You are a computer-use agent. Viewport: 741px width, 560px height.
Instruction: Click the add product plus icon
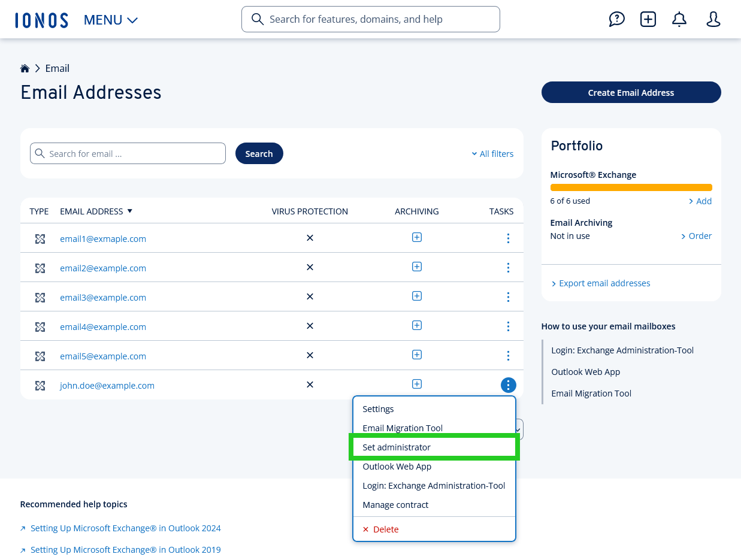648,19
